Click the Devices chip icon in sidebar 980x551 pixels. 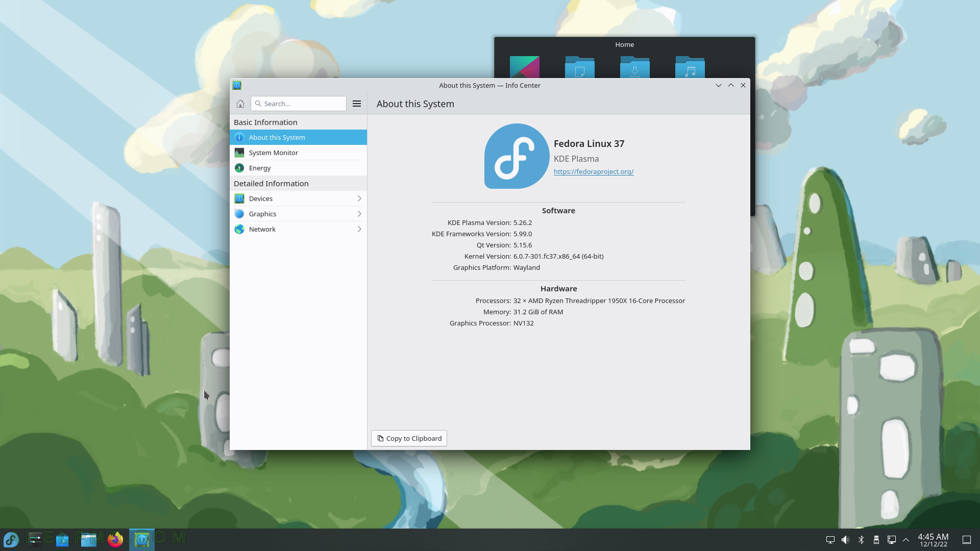pos(239,198)
